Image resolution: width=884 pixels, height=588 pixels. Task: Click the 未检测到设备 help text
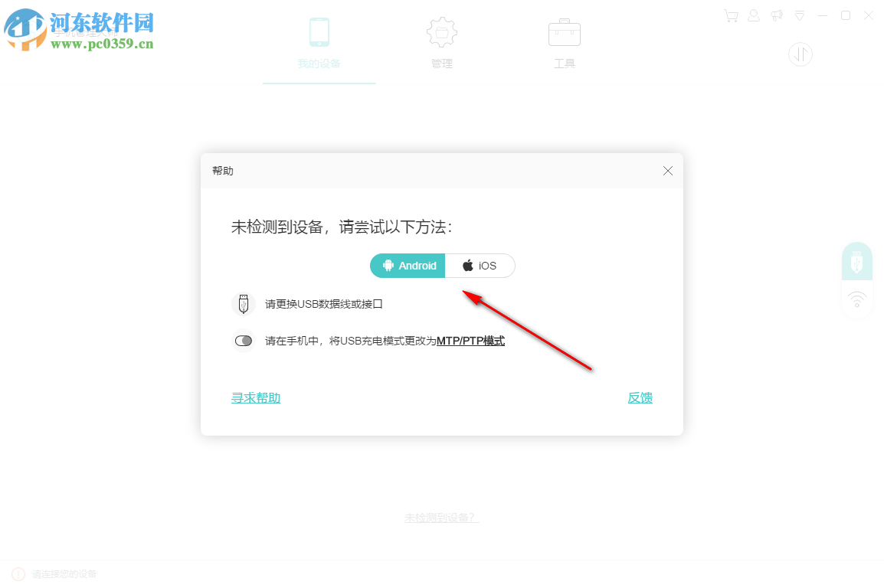click(441, 517)
